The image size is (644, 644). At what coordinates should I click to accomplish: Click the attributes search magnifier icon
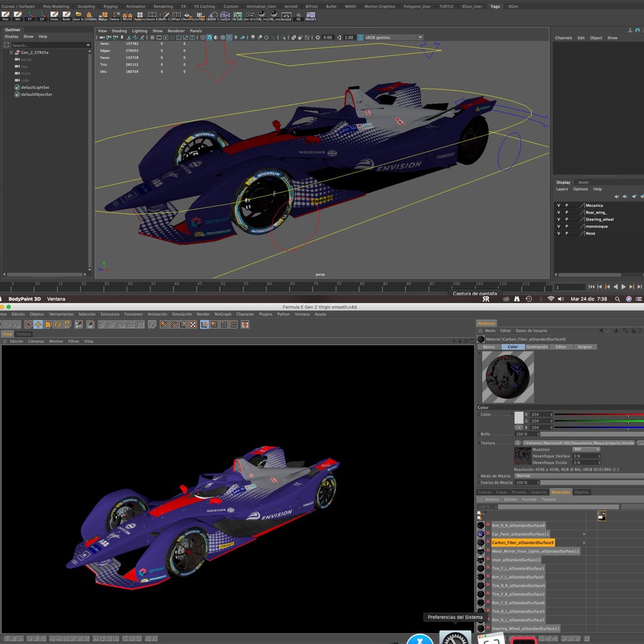pos(625,330)
